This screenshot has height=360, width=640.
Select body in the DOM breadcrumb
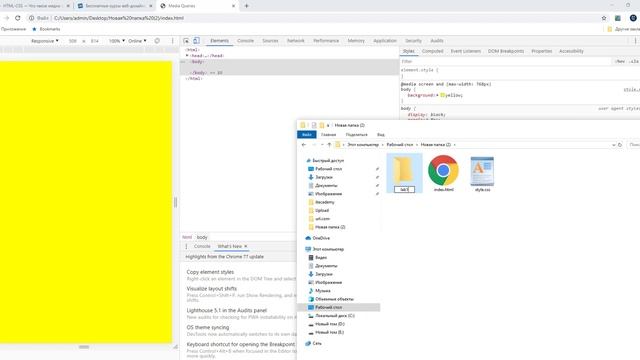(x=202, y=237)
